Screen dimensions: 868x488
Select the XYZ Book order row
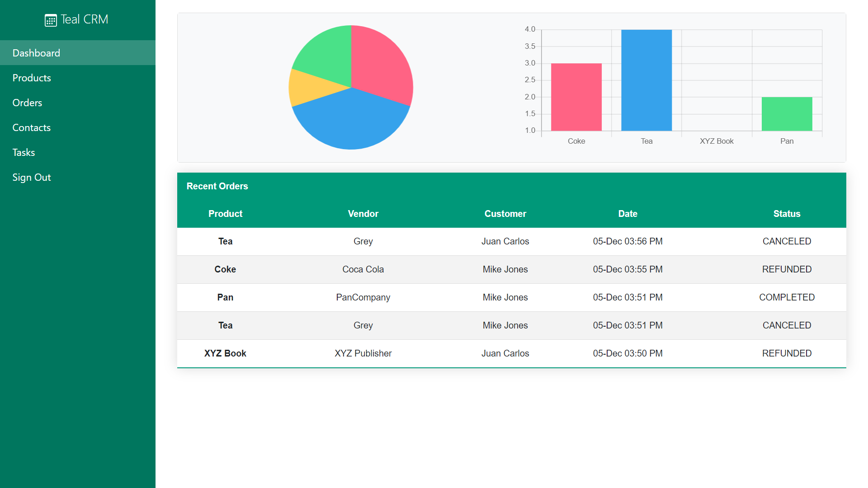click(x=225, y=353)
